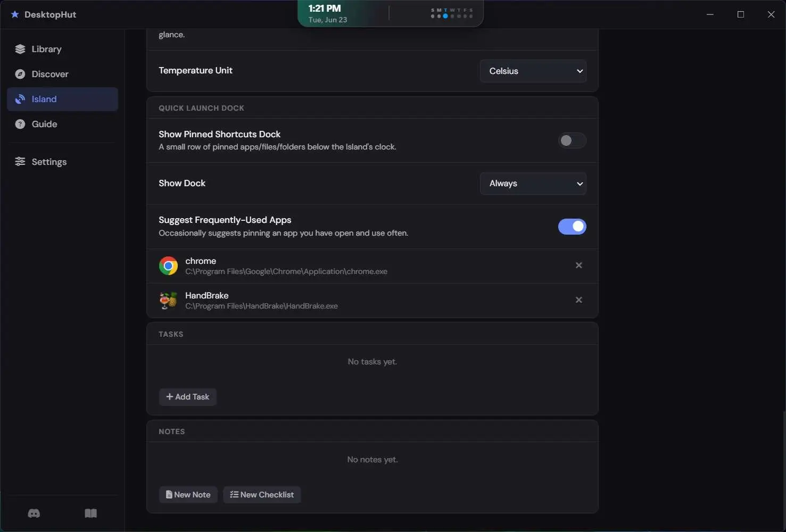The width and height of the screenshot is (786, 532).
Task: Click the chrome app icon
Action: tap(168, 265)
